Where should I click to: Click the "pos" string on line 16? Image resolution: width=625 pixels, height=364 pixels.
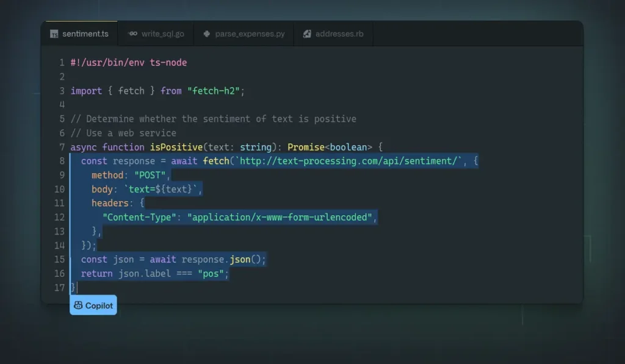pos(211,274)
